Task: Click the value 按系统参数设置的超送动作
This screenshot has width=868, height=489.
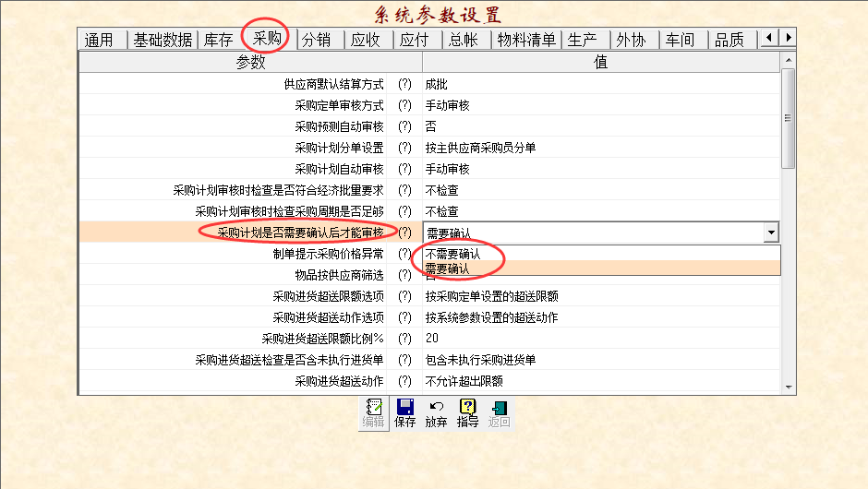Action: click(491, 317)
